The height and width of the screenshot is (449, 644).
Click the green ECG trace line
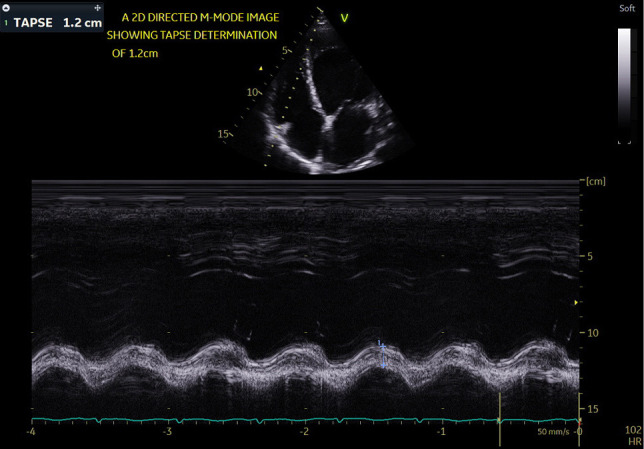coord(200,419)
